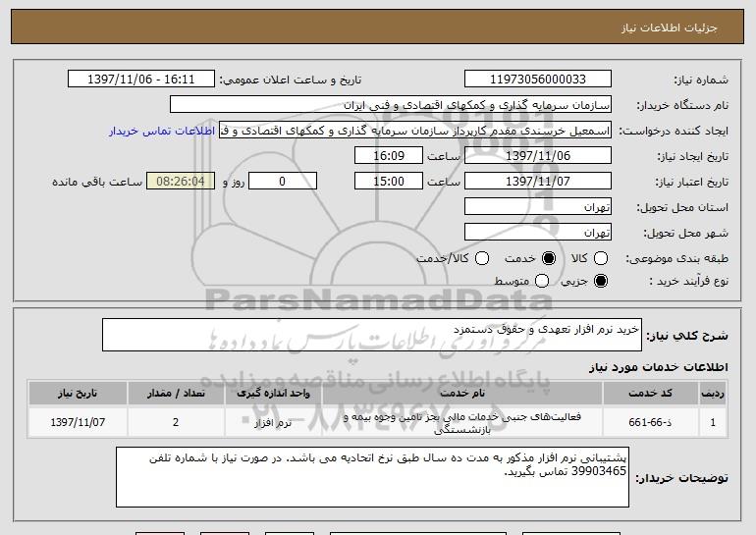Click the ساعت باقی مانده label
756x535 pixels.
tap(97, 182)
